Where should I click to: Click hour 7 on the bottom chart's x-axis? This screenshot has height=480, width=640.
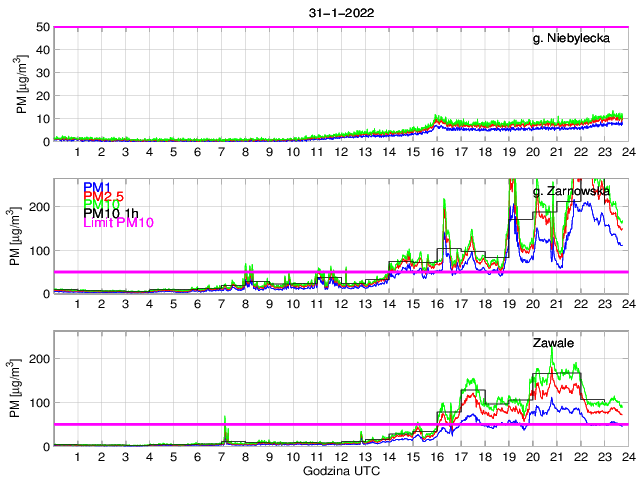(221, 457)
